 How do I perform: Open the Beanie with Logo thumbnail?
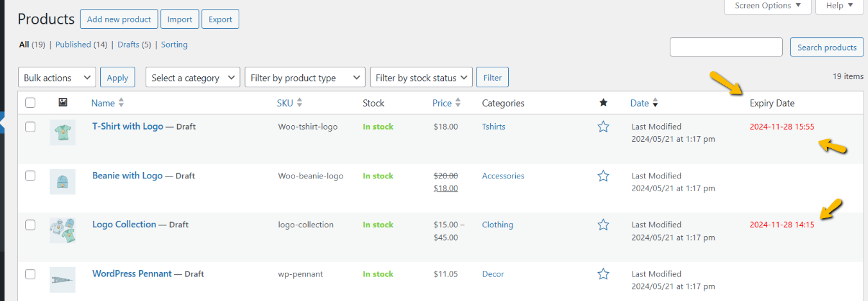(x=63, y=182)
